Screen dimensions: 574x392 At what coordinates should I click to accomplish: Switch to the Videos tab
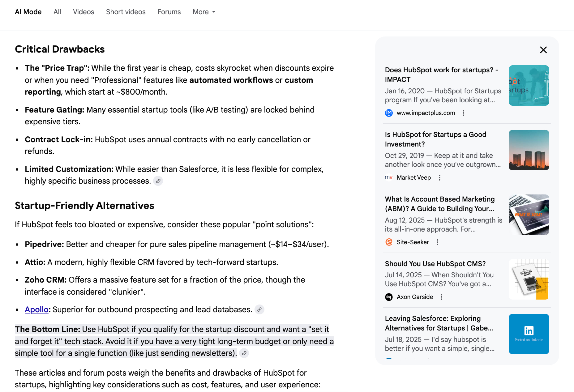tap(84, 12)
